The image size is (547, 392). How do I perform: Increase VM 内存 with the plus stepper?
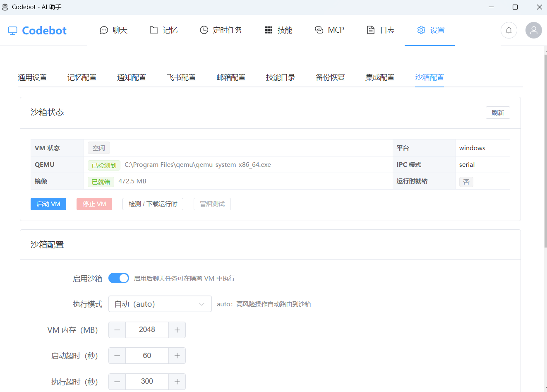177,329
